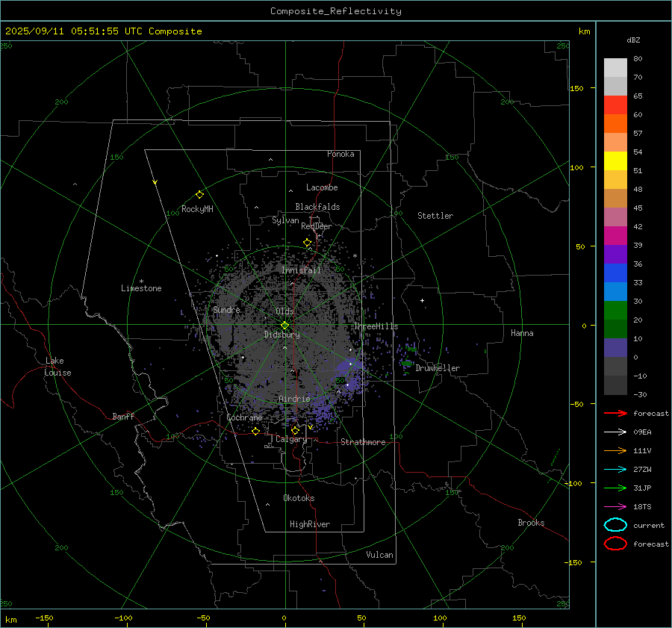The height and width of the screenshot is (628, 672).
Task: Click the white plus marker west of Hanna
Action: click(422, 300)
